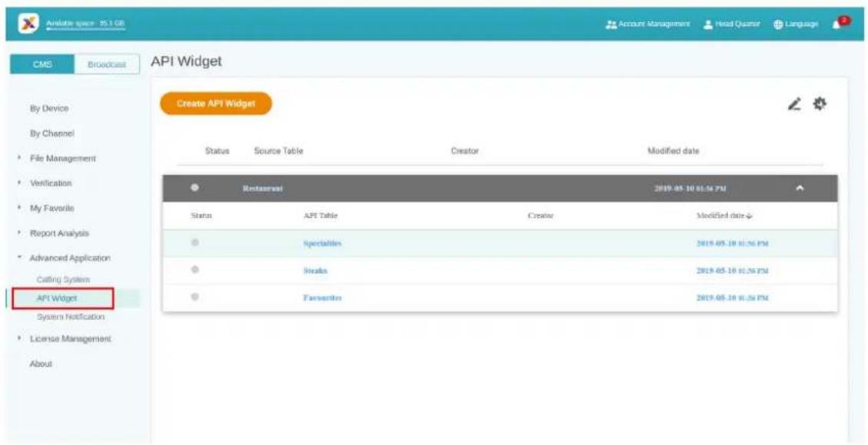
Task: Open the Language selector
Action: tap(796, 25)
